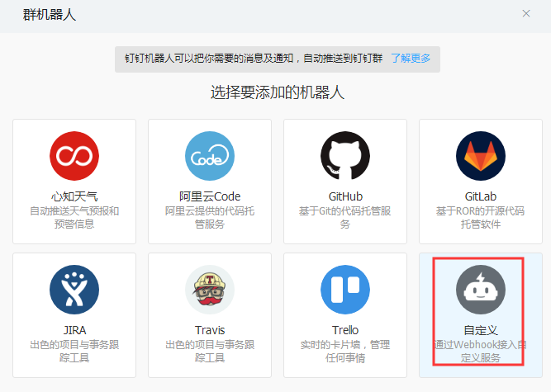551x392 pixels.
Task: Click JIRA description 出色的项目与事务跟踪工具
Action: click(x=74, y=352)
